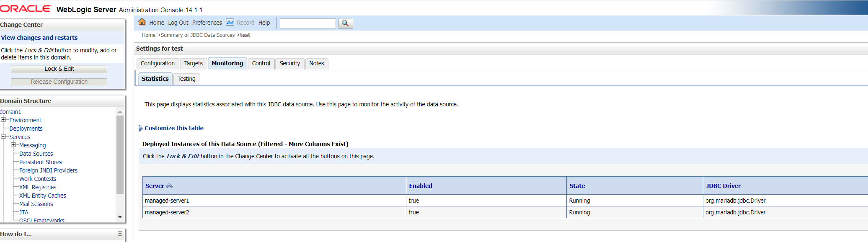Open Foreign JNDI Providers tree link

48,170
